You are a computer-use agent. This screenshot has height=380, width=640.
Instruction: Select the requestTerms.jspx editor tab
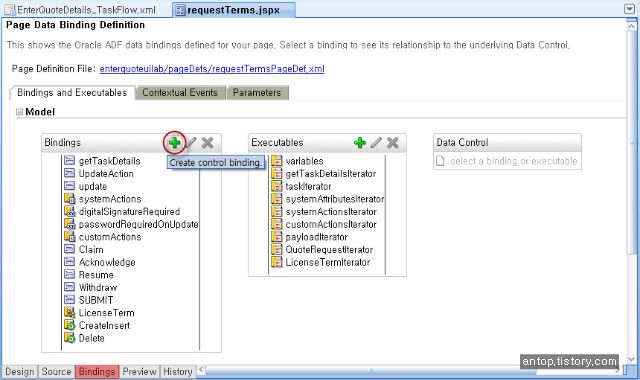point(233,10)
